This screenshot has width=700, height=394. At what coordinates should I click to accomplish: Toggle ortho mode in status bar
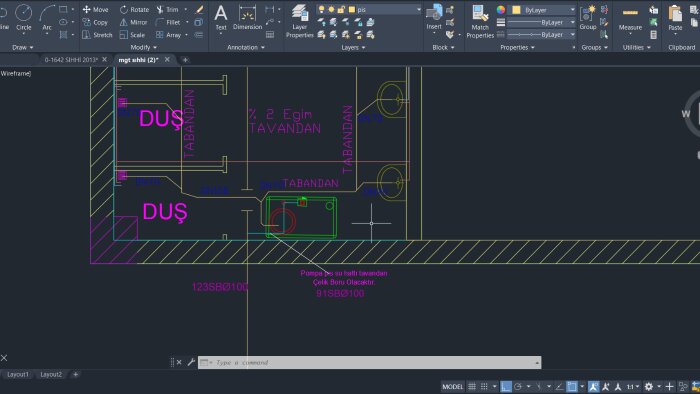pos(505,386)
